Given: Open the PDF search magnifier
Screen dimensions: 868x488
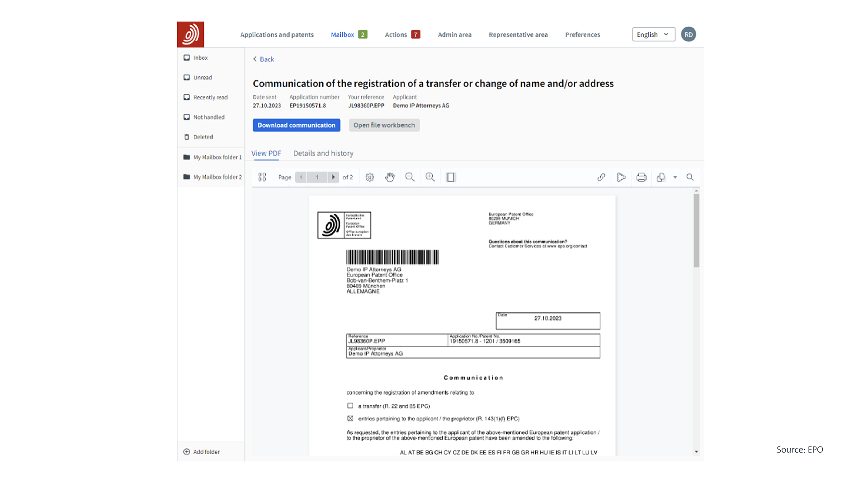Looking at the screenshot, I should [x=690, y=177].
